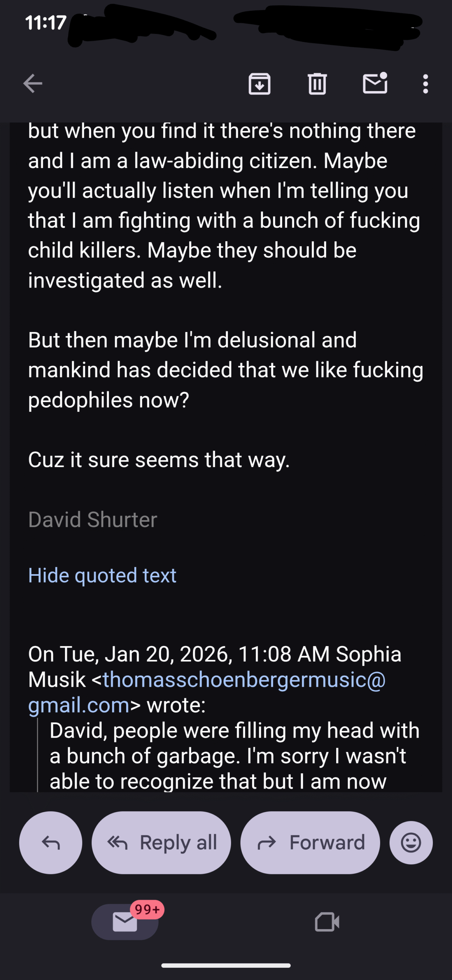Tap the 11:17 status bar clock
Image resolution: width=452 pixels, height=980 pixels.
point(46,23)
